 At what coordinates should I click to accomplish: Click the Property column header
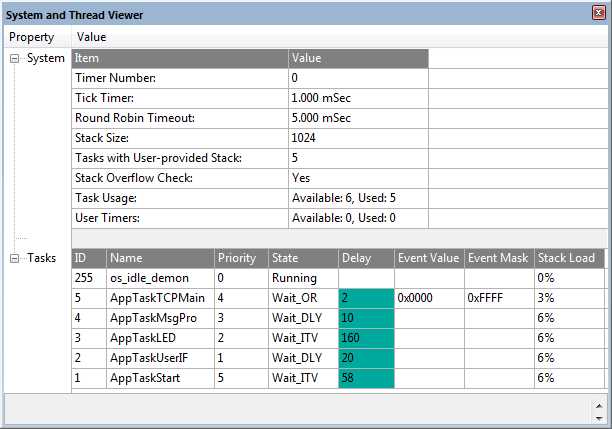[x=31, y=37]
